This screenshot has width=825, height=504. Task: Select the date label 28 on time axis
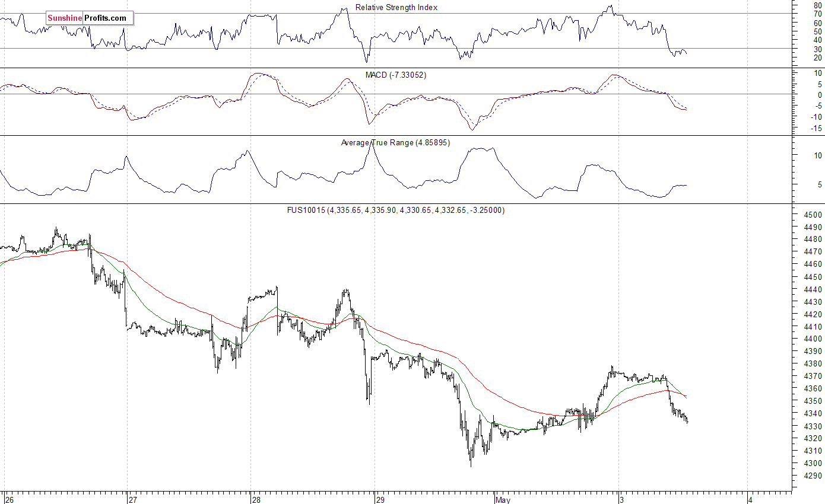(x=256, y=500)
